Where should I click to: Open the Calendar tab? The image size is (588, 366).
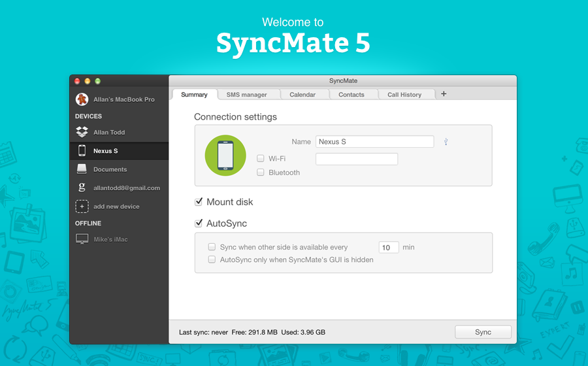click(x=302, y=95)
